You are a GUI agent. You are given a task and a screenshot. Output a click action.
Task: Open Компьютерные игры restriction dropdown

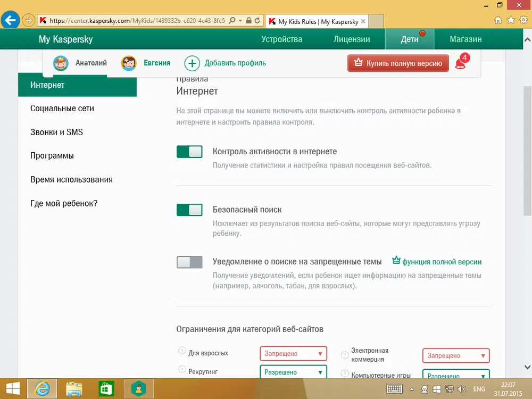456,374
